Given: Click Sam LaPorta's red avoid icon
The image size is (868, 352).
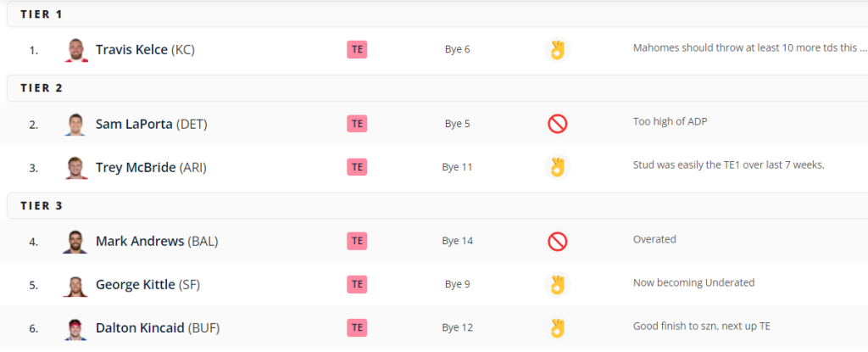Looking at the screenshot, I should [557, 124].
